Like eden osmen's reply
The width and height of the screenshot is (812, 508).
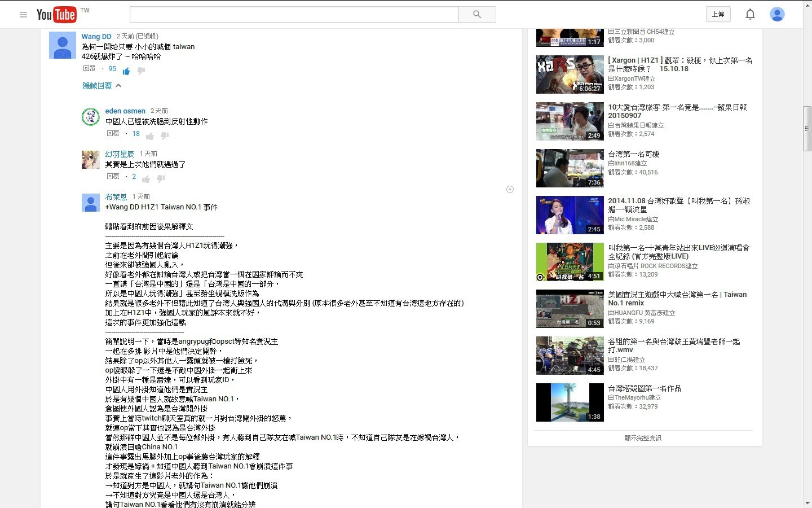tap(150, 135)
